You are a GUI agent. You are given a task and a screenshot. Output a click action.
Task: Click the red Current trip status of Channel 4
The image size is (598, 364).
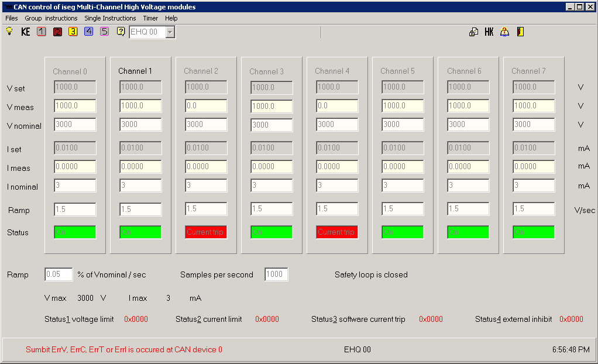click(x=337, y=232)
